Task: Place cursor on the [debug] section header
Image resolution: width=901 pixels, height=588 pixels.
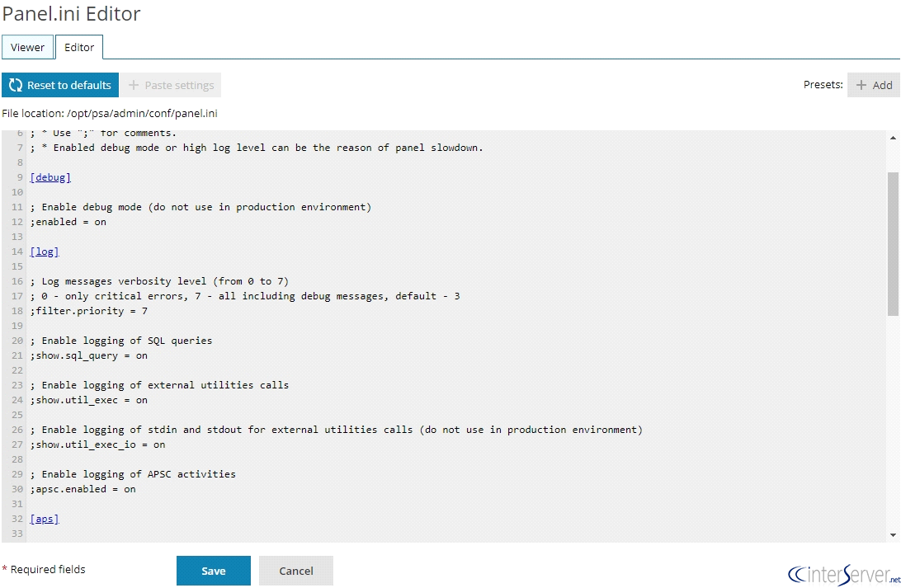Action: [50, 177]
